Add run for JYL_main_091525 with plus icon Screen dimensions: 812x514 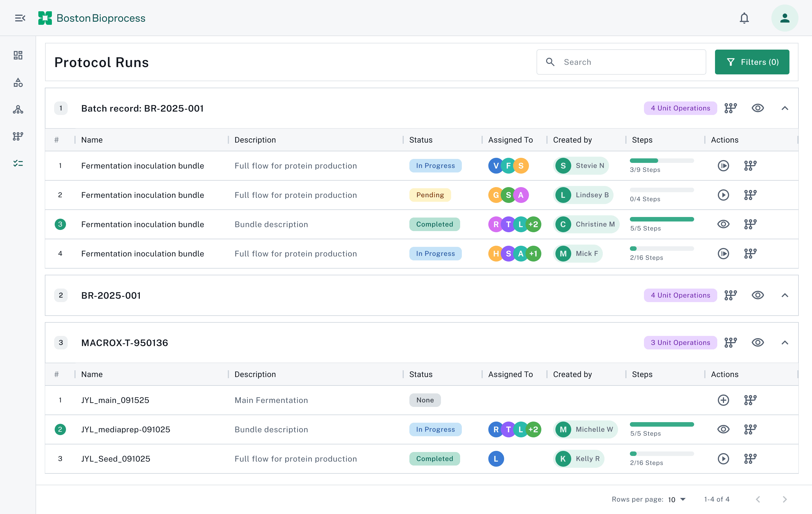tap(723, 400)
